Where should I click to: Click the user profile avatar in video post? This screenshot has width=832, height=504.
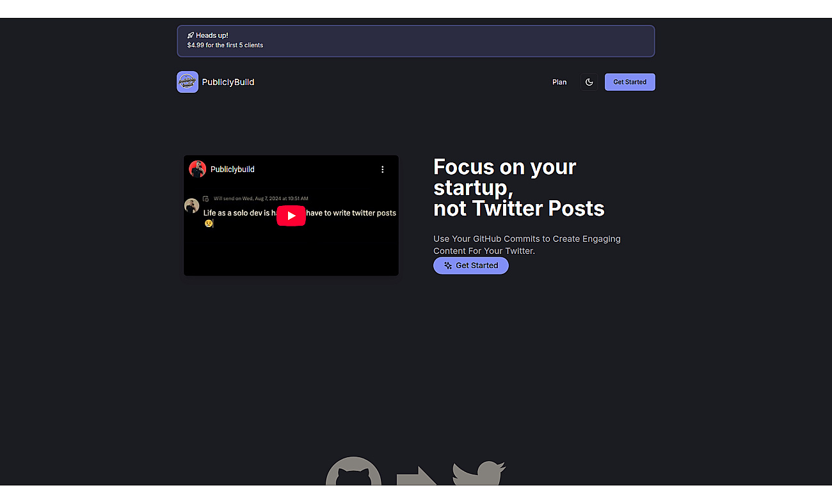tap(191, 205)
